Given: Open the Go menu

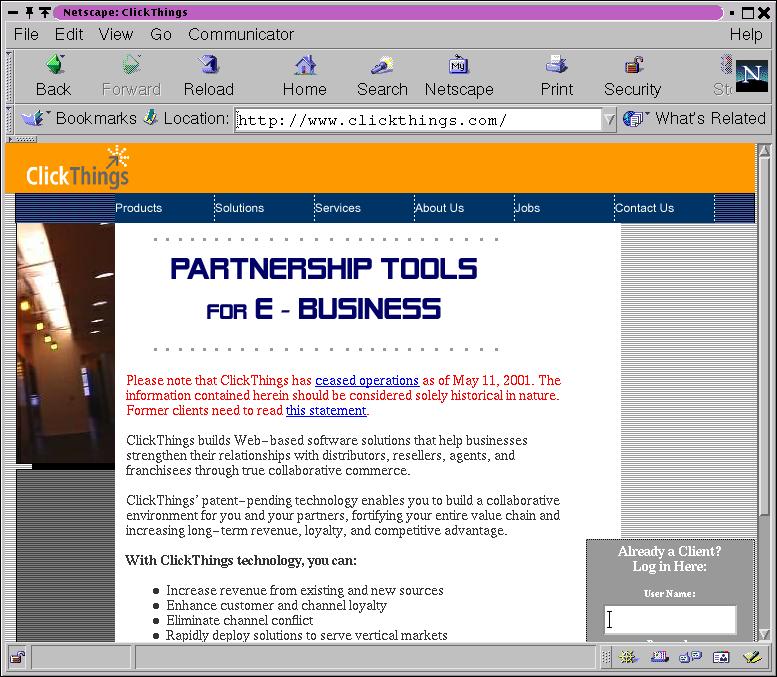Looking at the screenshot, I should click(x=161, y=34).
